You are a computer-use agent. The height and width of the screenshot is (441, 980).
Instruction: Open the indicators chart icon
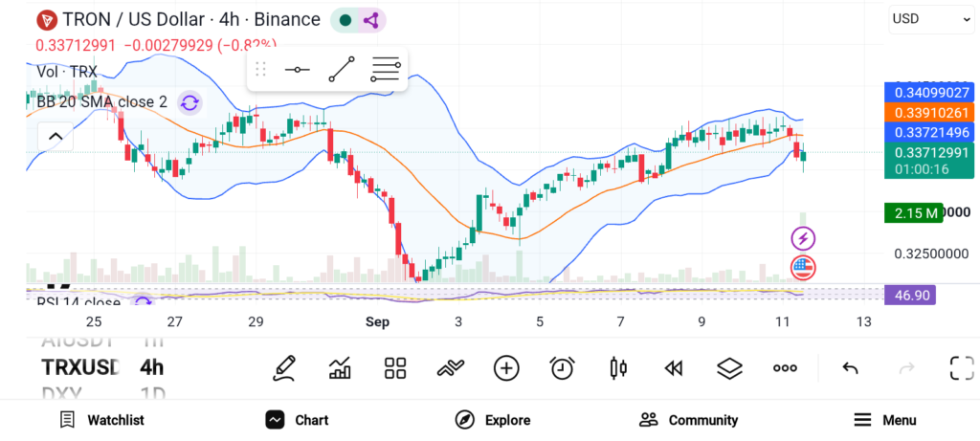(340, 368)
